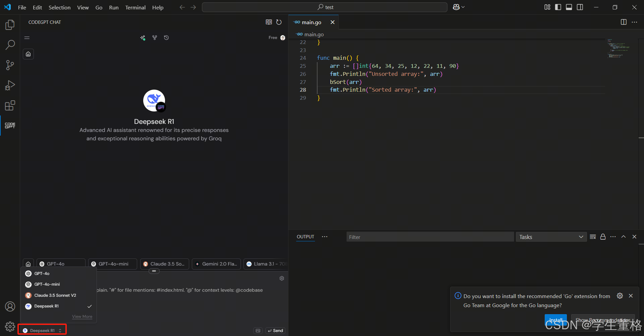The image size is (644, 336).
Task: Close the main.go tab
Action: [332, 22]
